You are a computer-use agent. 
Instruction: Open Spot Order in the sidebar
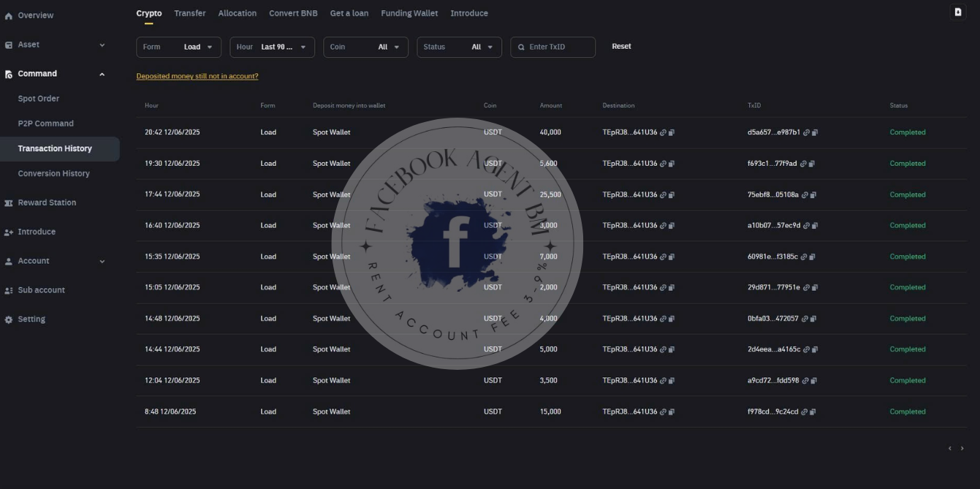click(39, 99)
